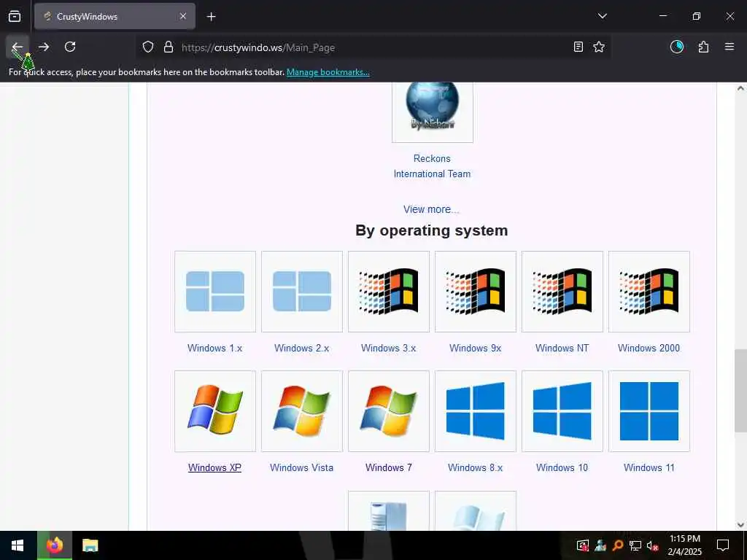Toggle reader view icon in address bar
Viewport: 747px width, 560px height.
point(578,47)
